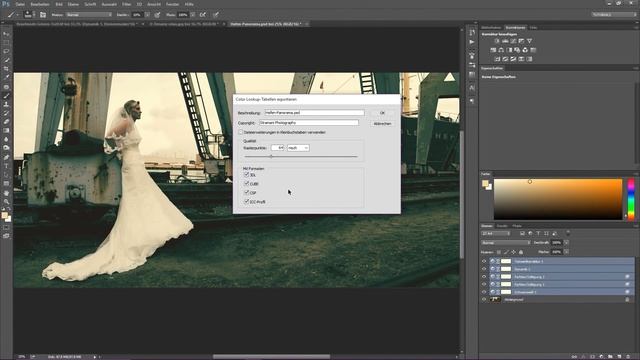Screen dimensions: 640x360
Task: Open the Fläche dropdown arrow in Layers
Action: 566,252
